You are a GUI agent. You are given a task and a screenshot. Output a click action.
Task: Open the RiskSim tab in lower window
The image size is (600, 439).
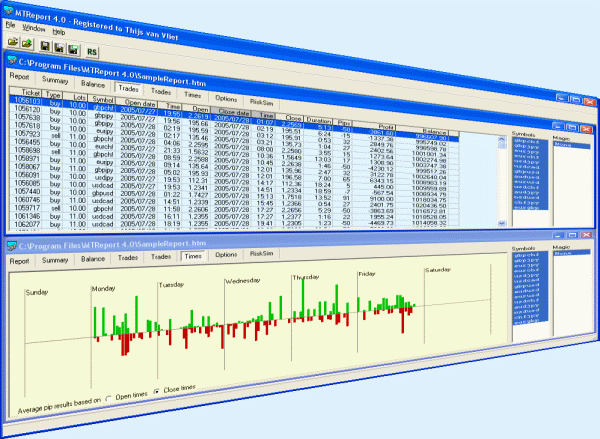point(261,256)
